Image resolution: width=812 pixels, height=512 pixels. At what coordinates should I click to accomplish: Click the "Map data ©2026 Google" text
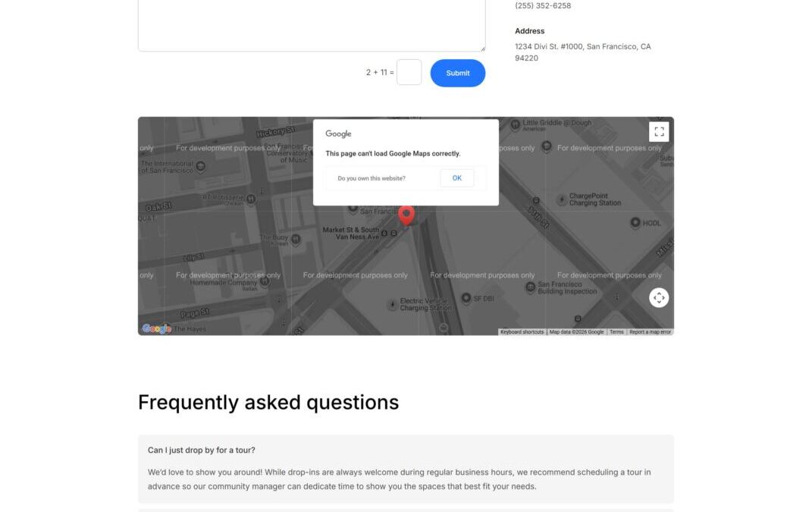pyautogui.click(x=576, y=331)
